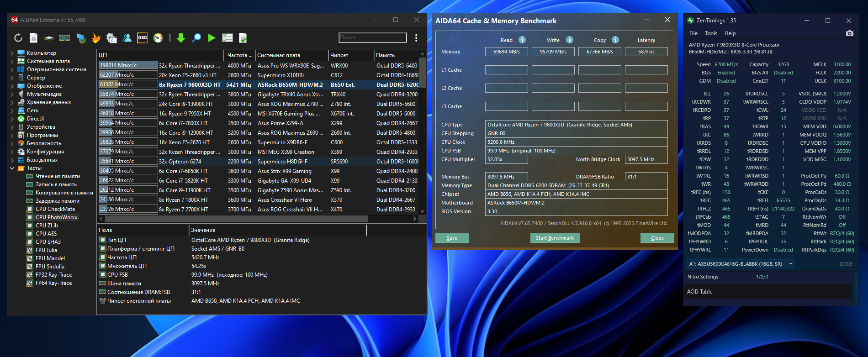
Task: Click the checklist results toolbar icon
Action: coord(228,38)
